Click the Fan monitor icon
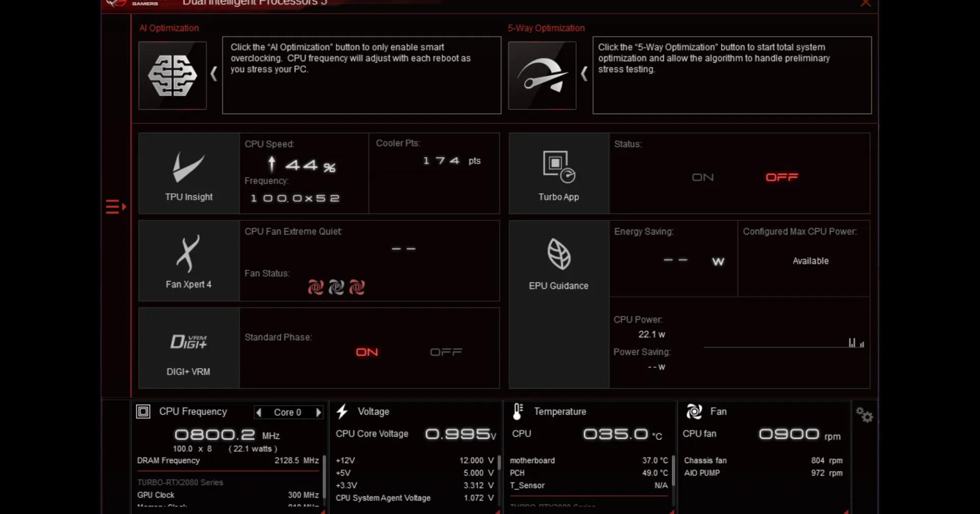 (x=694, y=411)
